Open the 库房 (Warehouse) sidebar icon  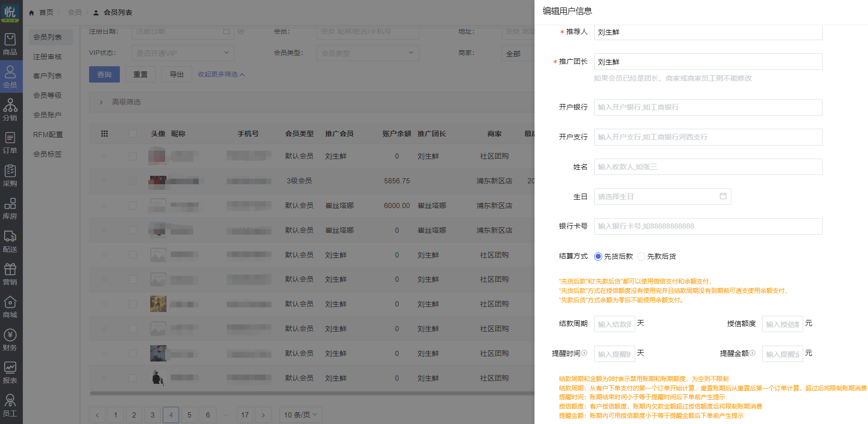tap(10, 209)
